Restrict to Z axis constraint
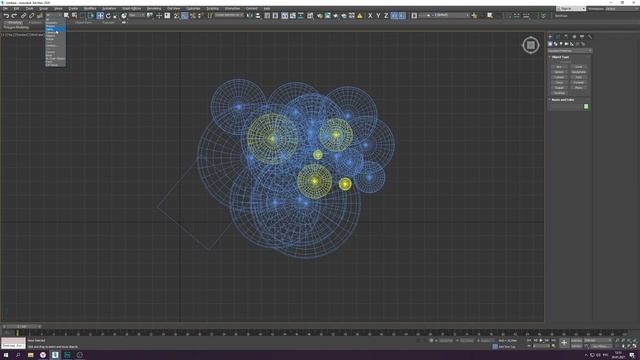The image size is (640, 360). click(386, 16)
